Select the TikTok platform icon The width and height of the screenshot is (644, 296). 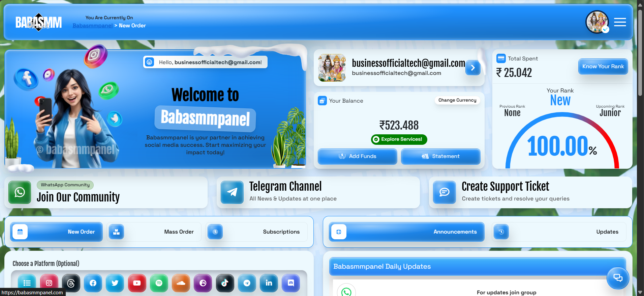point(225,283)
